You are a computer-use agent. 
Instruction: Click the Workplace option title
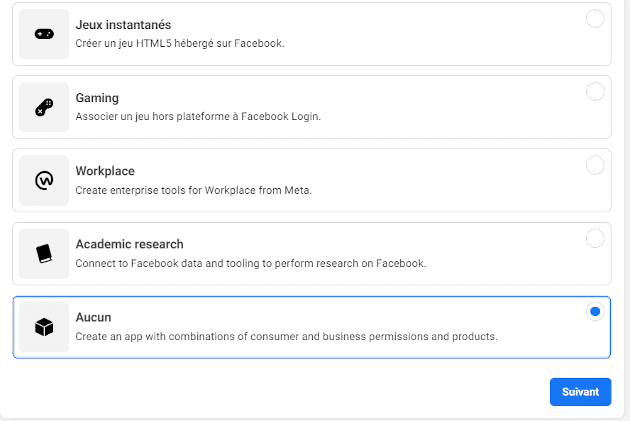[105, 171]
